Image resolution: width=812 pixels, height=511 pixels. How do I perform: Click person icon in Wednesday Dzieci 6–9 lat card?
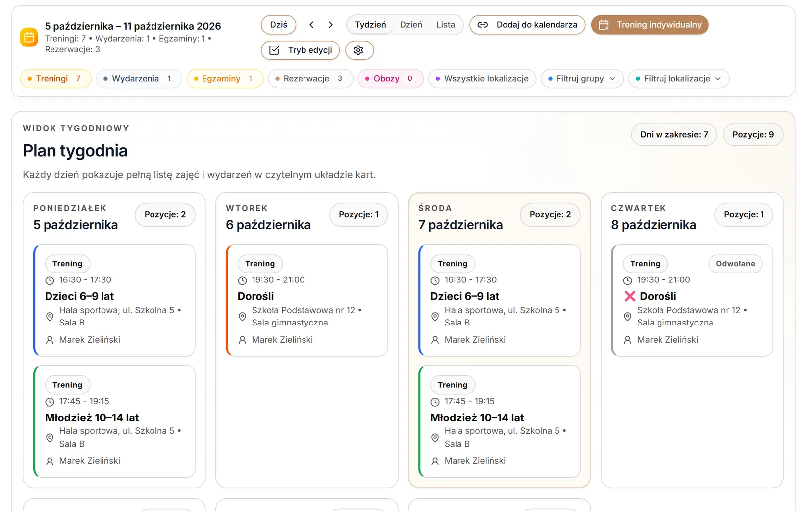click(x=435, y=340)
